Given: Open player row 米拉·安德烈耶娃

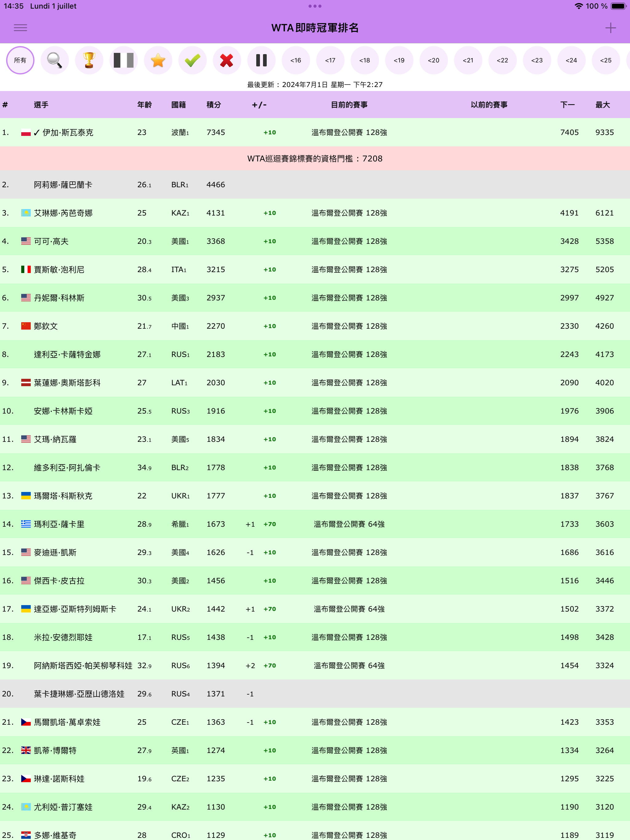Looking at the screenshot, I should (x=315, y=637).
